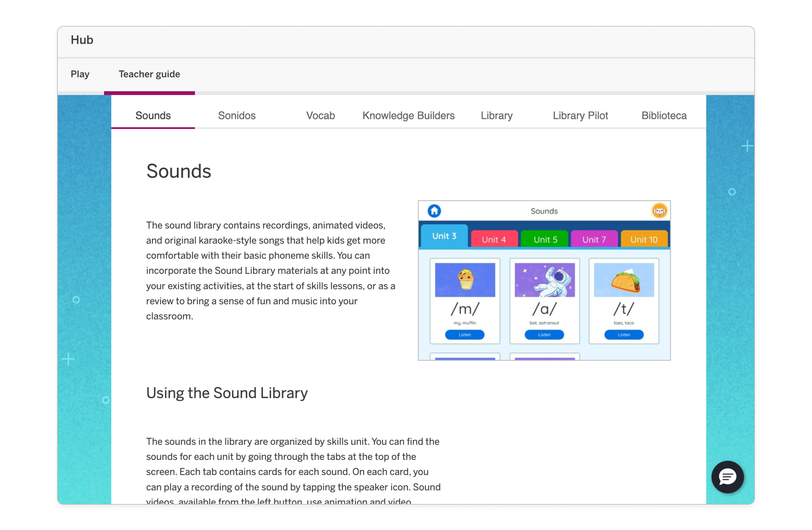The image size is (812, 530).
Task: Click the blue home icon
Action: [x=434, y=211]
